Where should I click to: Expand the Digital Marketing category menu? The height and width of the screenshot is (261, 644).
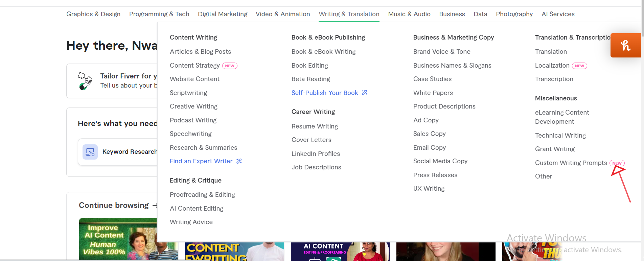[223, 14]
